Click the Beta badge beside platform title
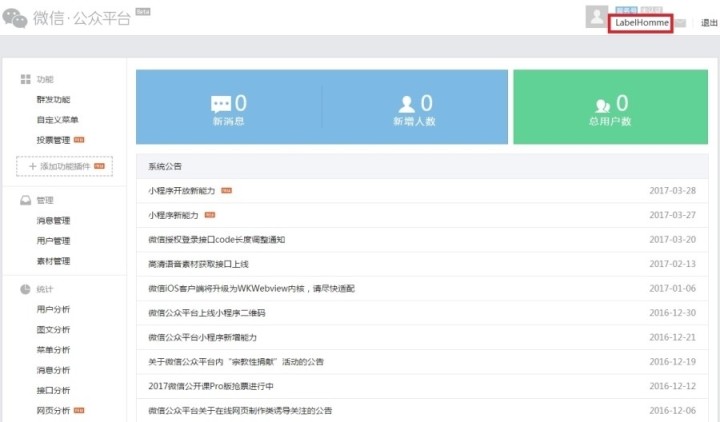The width and height of the screenshot is (720, 422). tap(143, 11)
